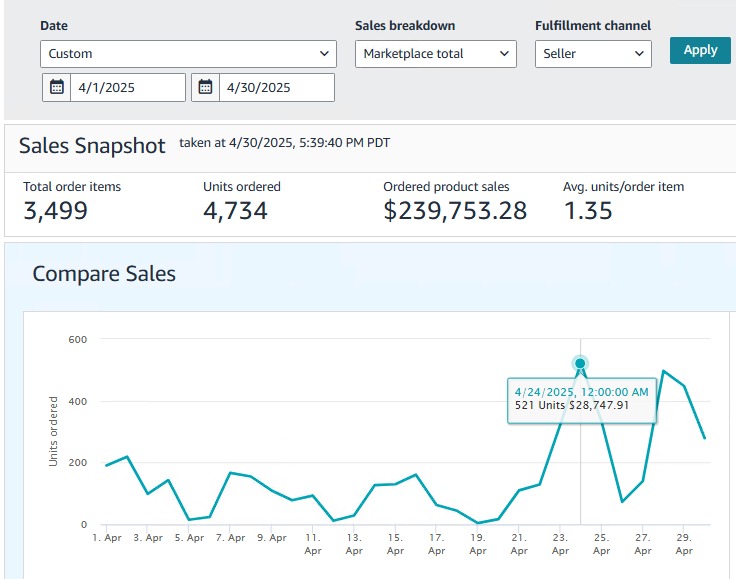Click the 15. Apr axis label
The image size is (736, 579).
click(395, 544)
